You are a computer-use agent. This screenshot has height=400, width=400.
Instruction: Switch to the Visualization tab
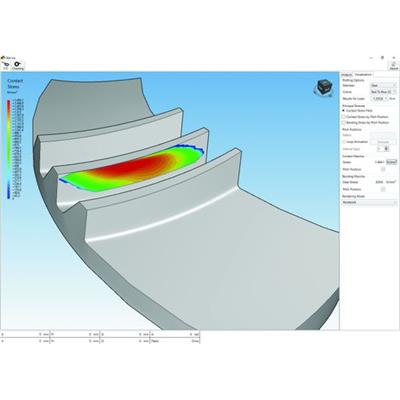(x=363, y=75)
